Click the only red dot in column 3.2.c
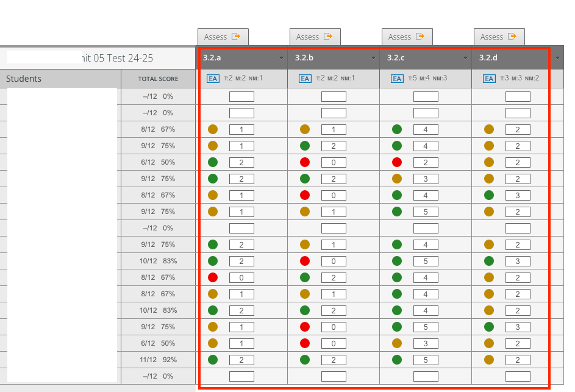This screenshot has height=392, width=575. (397, 162)
